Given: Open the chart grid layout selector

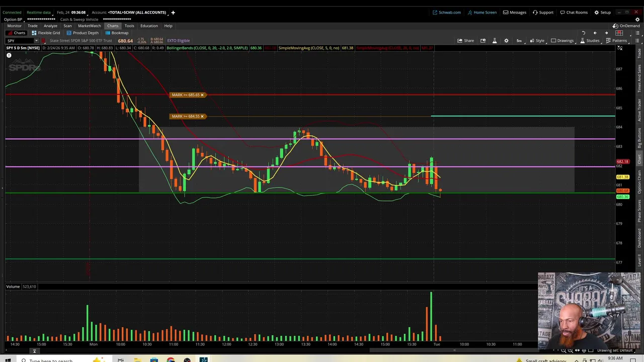Looking at the screenshot, I should click(x=619, y=33).
